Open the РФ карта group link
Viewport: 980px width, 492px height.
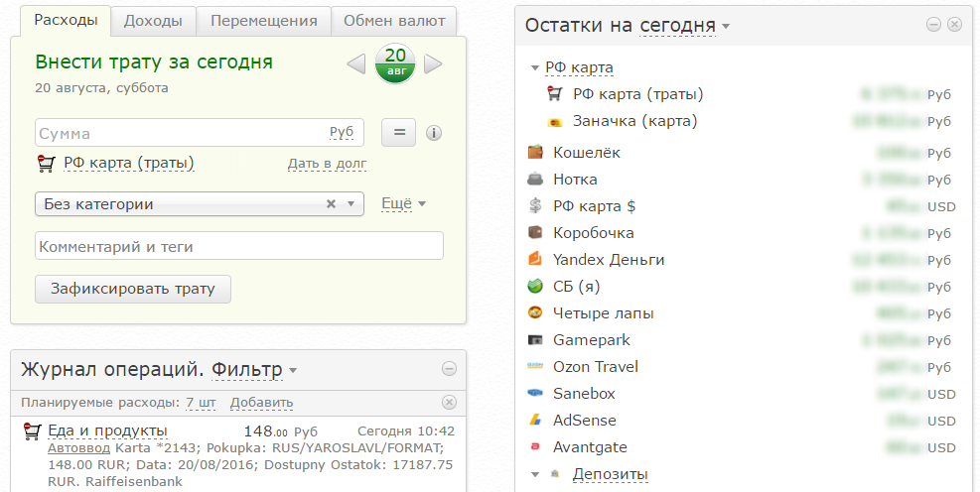pos(580,67)
